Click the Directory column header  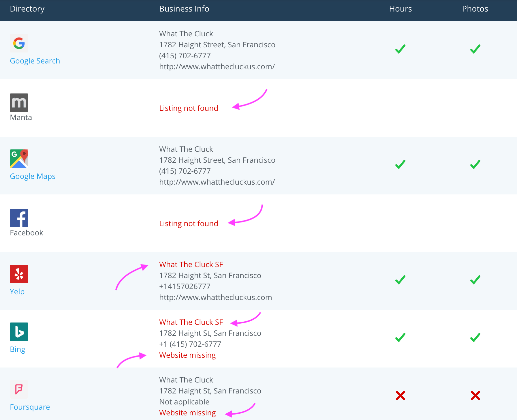click(27, 9)
